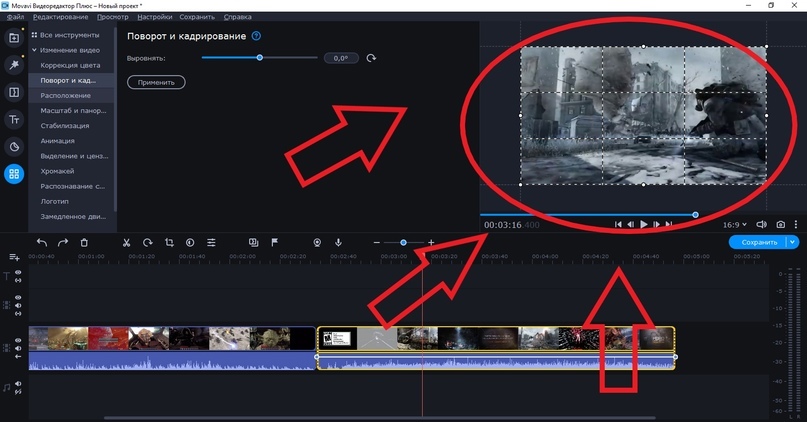Screen dimensions: 807x422
Task: Open the Сохранить menu in menu bar
Action: 197,17
